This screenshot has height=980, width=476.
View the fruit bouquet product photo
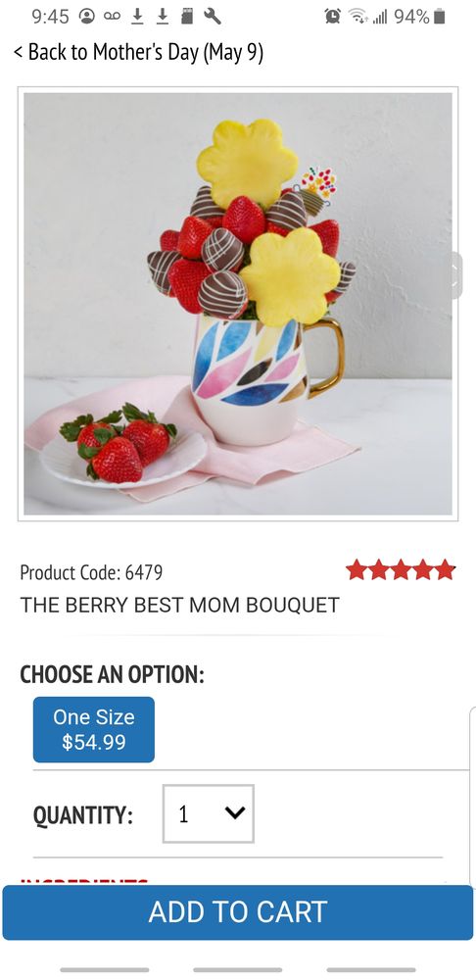coord(238,304)
